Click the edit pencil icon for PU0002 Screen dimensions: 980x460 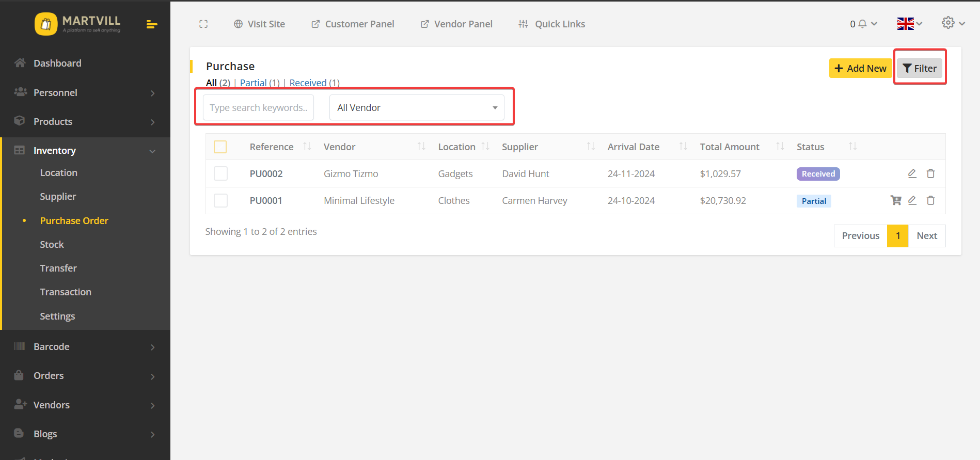coord(912,173)
